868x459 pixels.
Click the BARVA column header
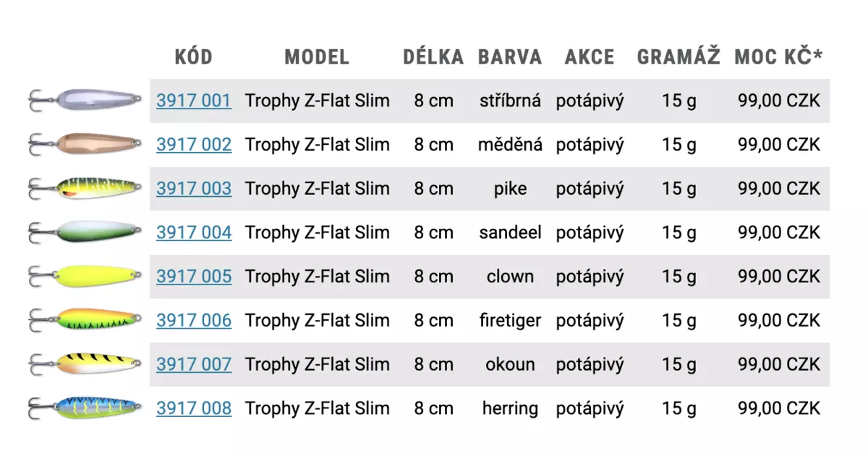tap(510, 57)
